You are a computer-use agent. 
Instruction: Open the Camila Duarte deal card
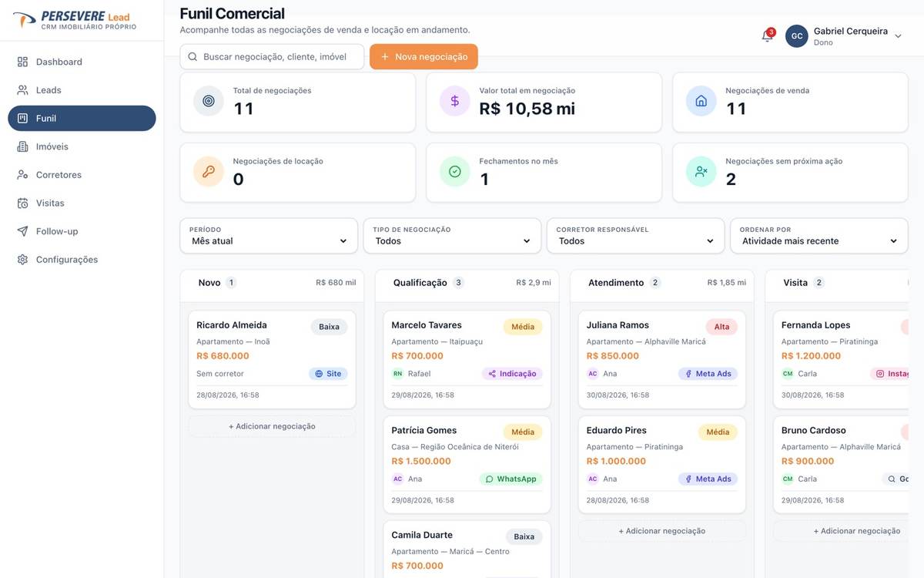pyautogui.click(x=467, y=549)
